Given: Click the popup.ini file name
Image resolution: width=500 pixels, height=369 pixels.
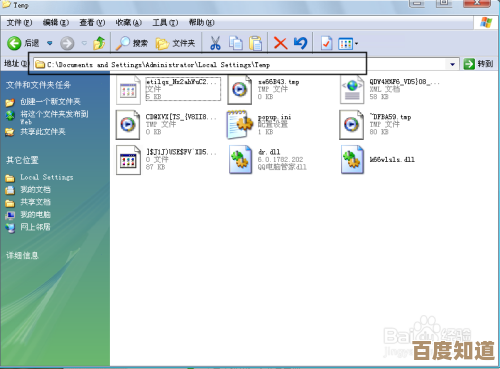Looking at the screenshot, I should [274, 117].
